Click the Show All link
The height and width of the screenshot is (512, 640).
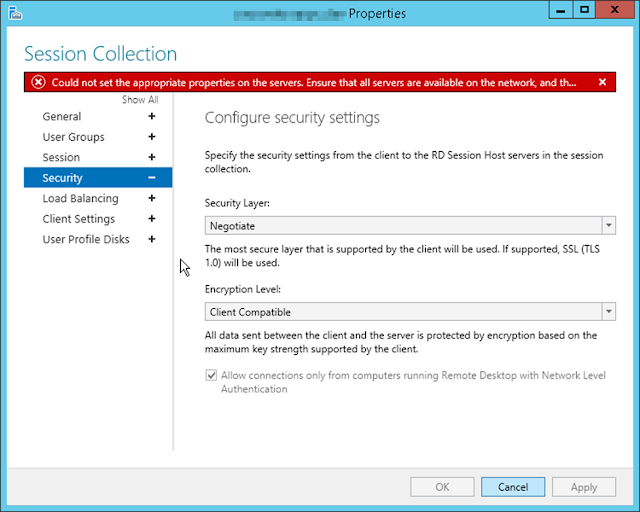point(140,100)
